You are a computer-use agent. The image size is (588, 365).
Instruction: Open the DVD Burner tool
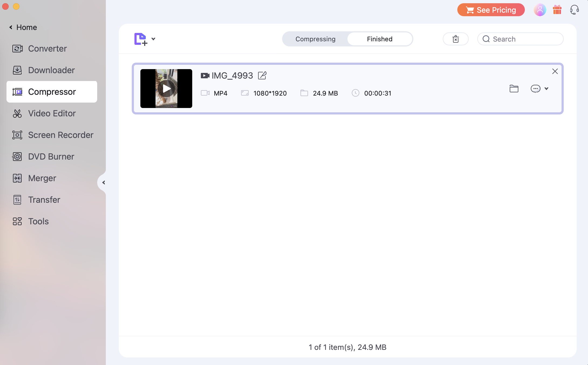click(x=52, y=157)
